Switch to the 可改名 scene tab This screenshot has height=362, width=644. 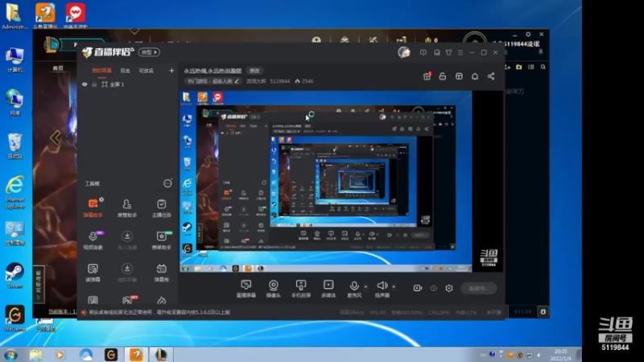tap(147, 71)
